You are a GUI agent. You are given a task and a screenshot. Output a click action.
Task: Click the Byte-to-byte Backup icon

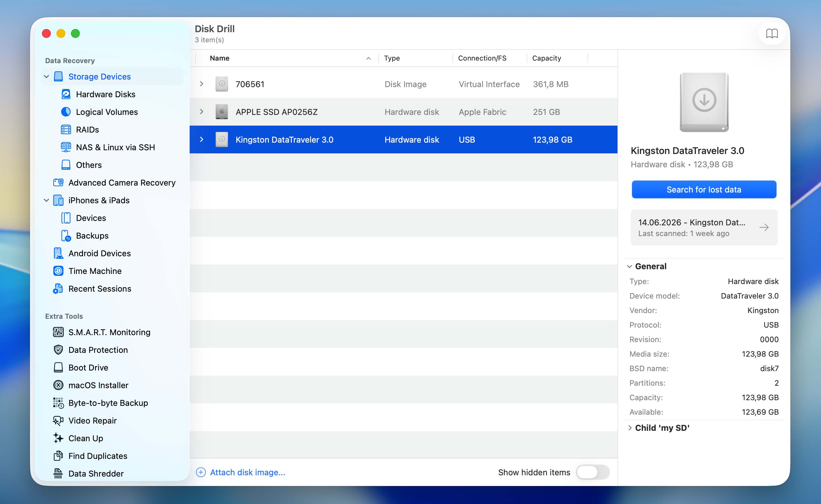pos(58,403)
